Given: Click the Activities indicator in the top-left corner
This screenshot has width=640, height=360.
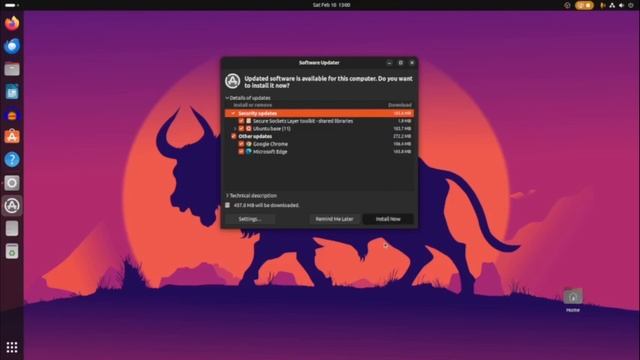Looking at the screenshot, I should (x=11, y=5).
